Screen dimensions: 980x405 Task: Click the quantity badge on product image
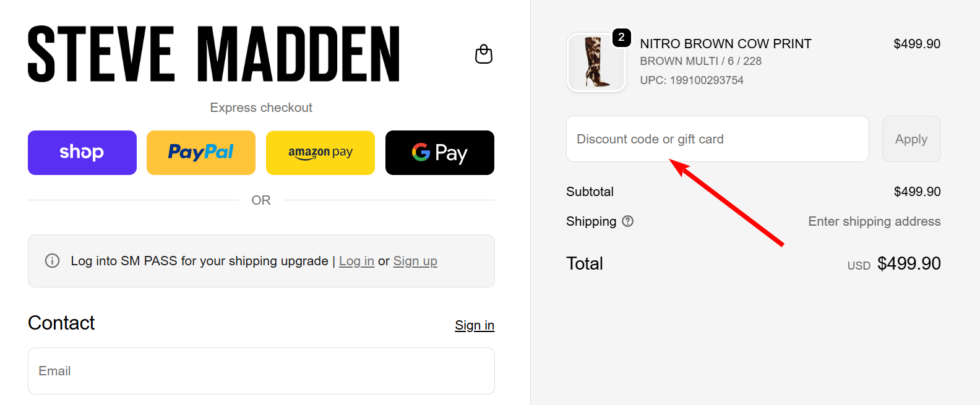(x=621, y=37)
